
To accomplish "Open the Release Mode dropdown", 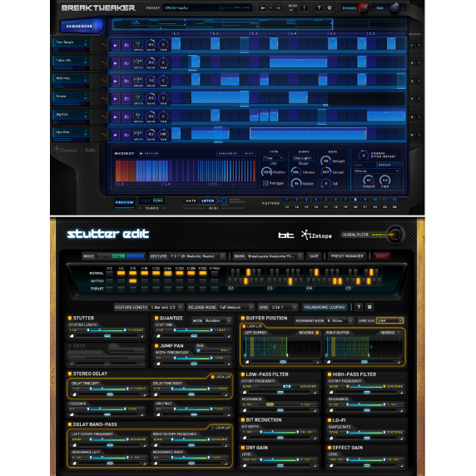I will 236,307.
